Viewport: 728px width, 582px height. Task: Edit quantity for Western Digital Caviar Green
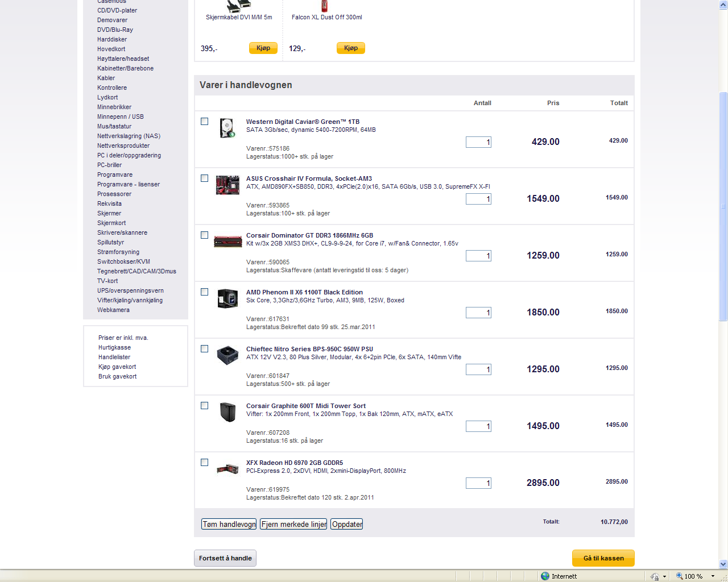(478, 142)
